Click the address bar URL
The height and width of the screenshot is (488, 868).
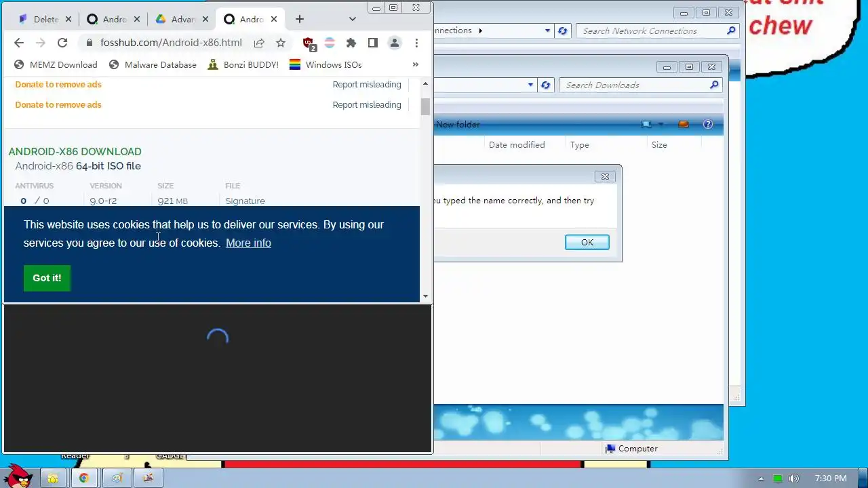point(171,43)
